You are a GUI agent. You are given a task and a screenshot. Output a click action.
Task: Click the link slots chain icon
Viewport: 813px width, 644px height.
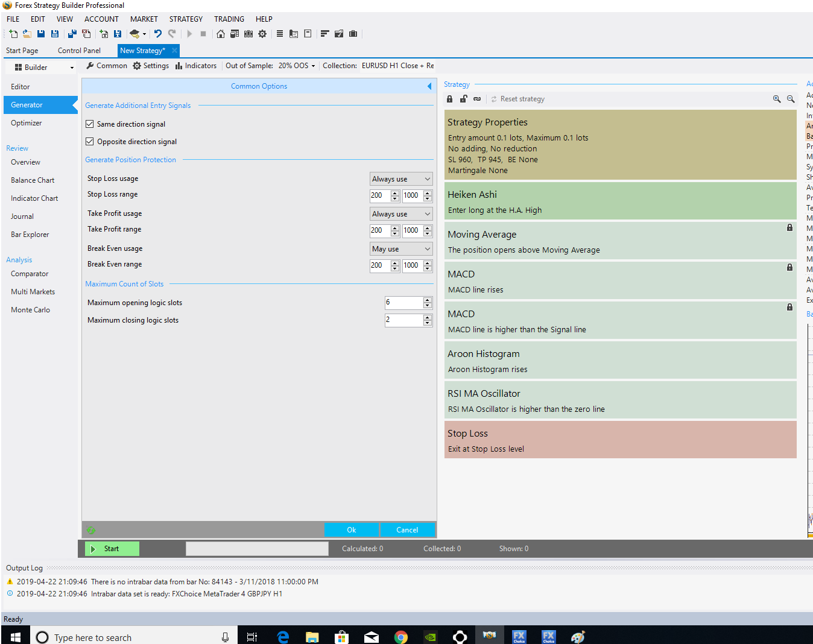[x=477, y=99]
